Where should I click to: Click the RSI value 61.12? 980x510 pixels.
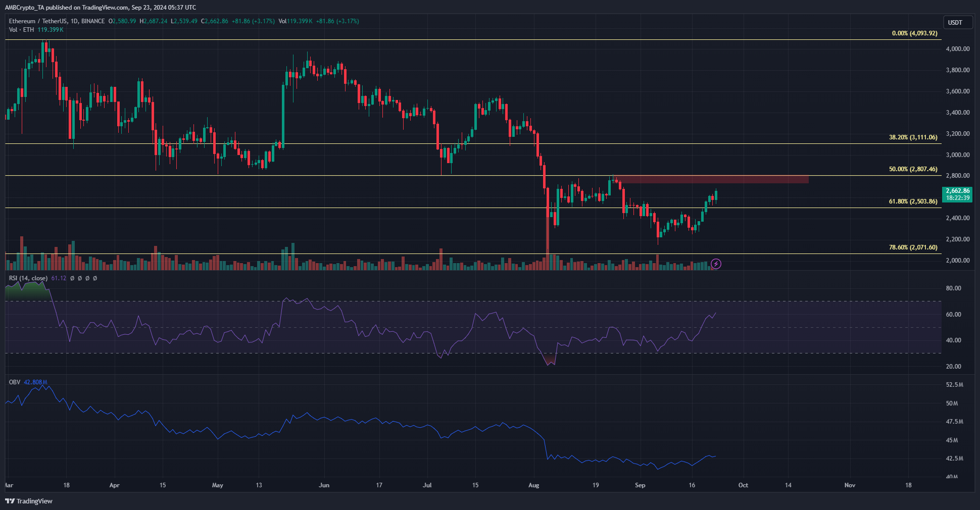tap(59, 278)
